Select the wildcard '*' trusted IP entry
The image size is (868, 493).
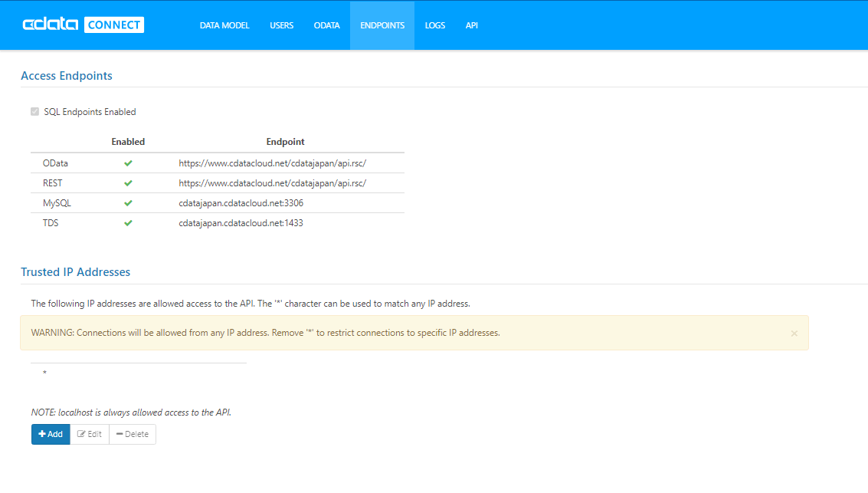44,373
